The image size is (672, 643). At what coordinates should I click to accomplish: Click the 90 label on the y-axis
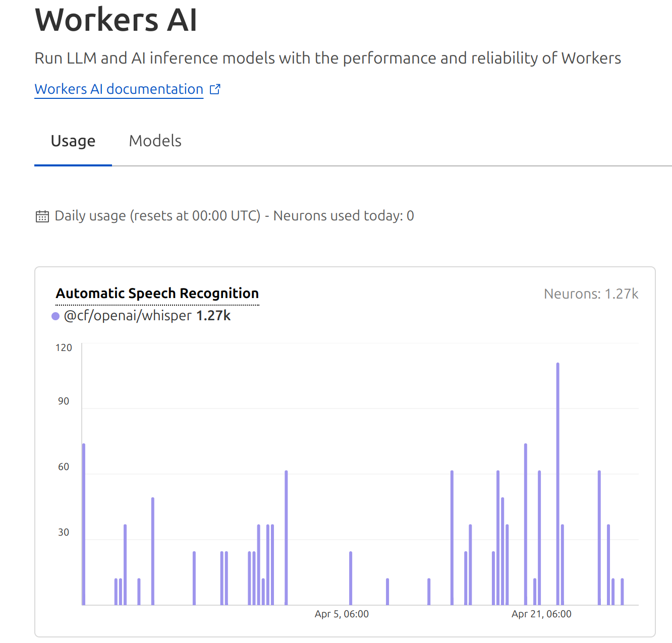point(64,401)
